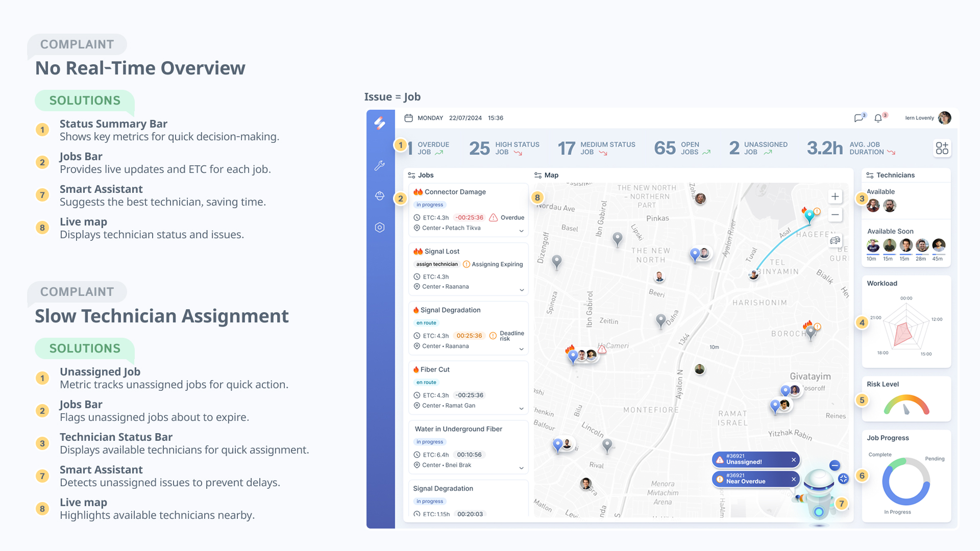Click the Technicians panel filter icon
Screen dimensions: 980x551
click(x=870, y=175)
